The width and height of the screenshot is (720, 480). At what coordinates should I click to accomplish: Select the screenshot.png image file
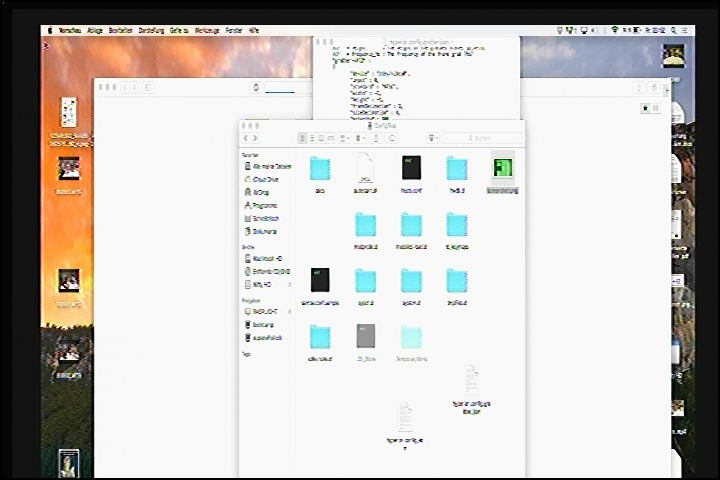503,168
